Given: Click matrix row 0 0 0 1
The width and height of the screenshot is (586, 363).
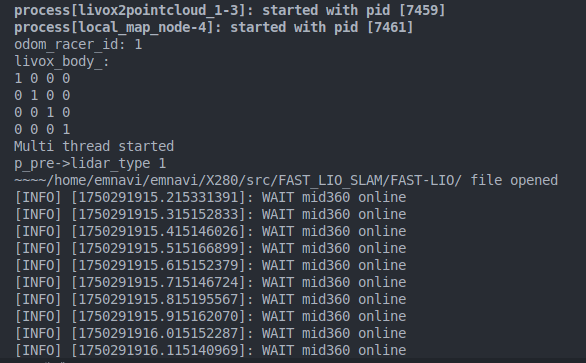Looking at the screenshot, I should 42,130.
